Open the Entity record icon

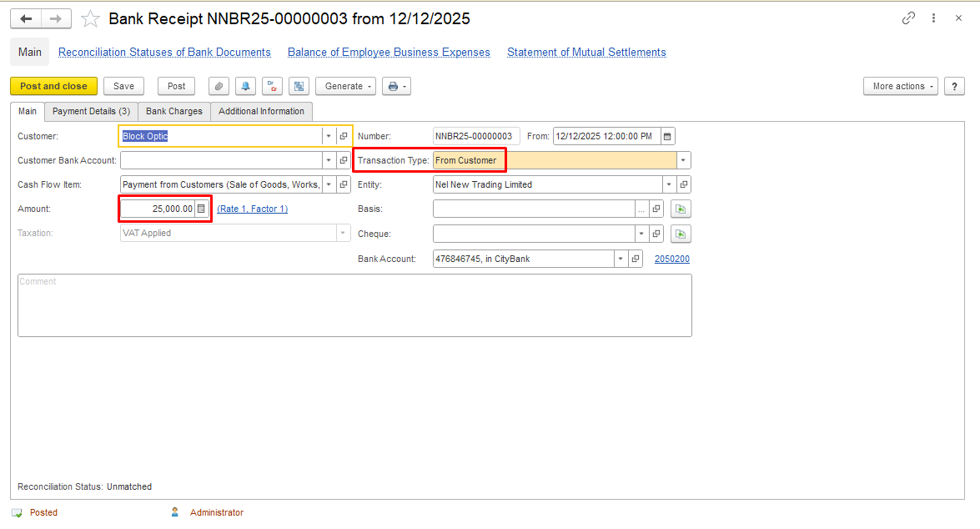684,184
